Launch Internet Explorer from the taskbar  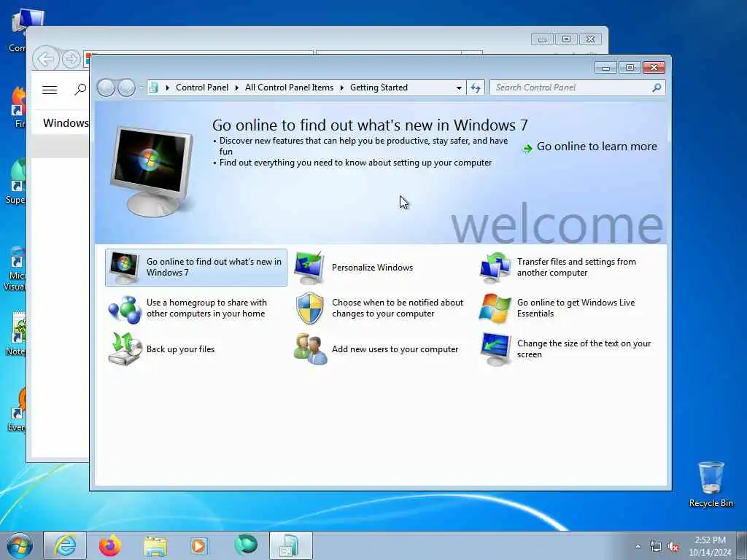[x=65, y=545]
